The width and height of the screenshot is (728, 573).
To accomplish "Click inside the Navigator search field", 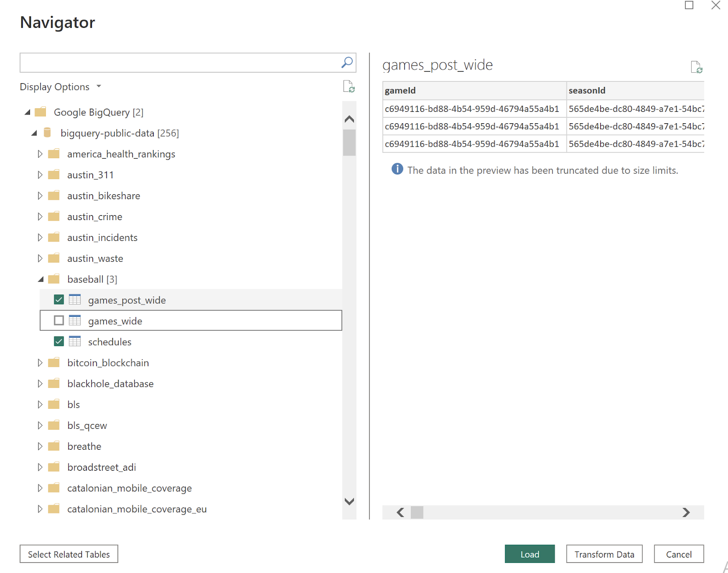I will pyautogui.click(x=180, y=63).
